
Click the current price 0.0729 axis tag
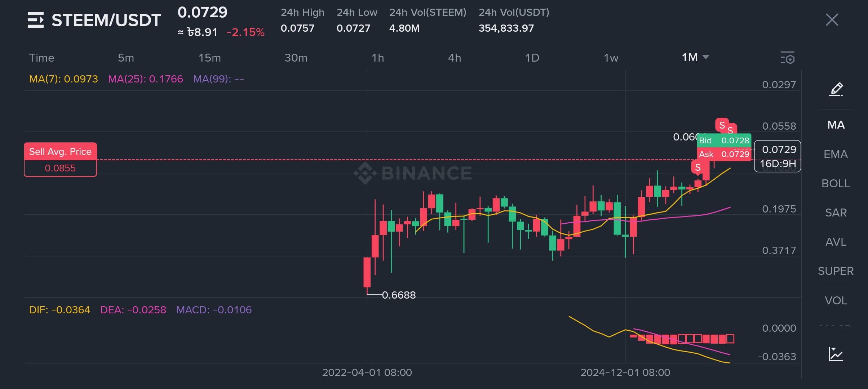(x=778, y=150)
